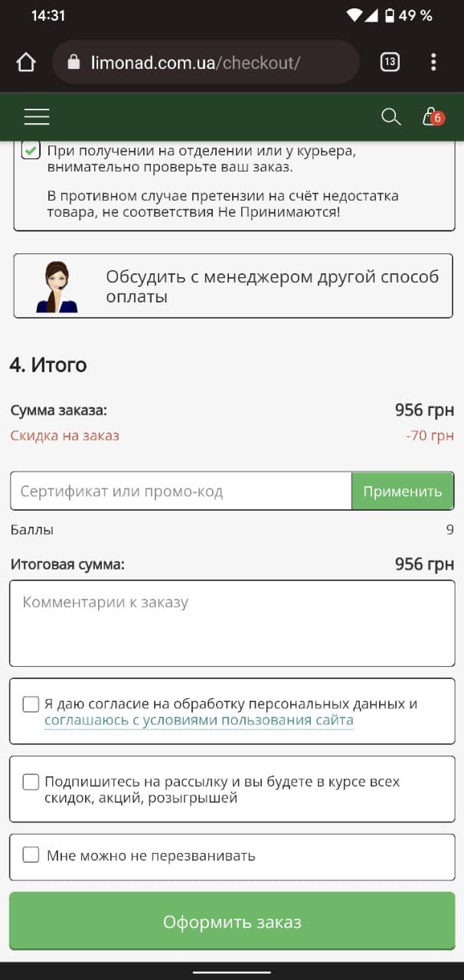Click the 'Применить' promo code button
This screenshot has width=464, height=980.
tap(403, 491)
